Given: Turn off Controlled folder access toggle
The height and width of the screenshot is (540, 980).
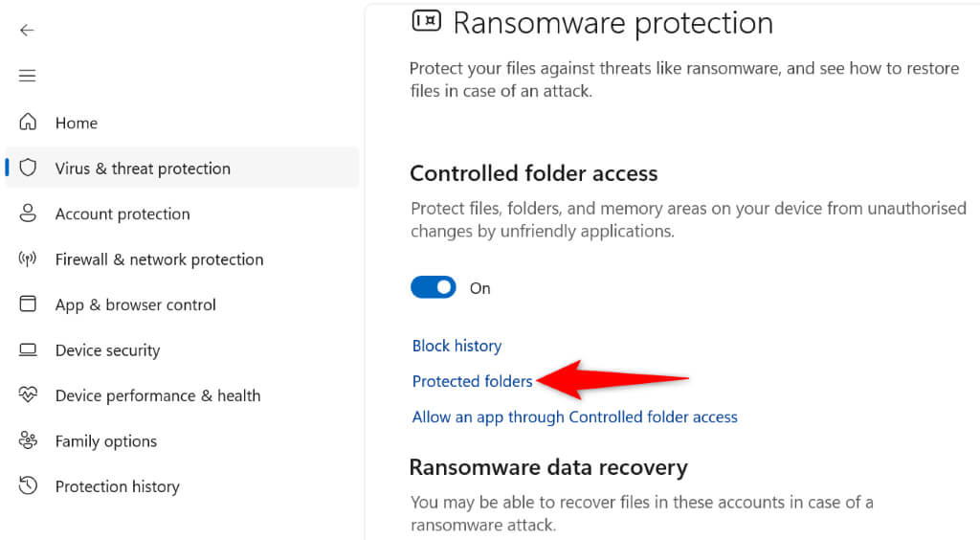Looking at the screenshot, I should coord(434,287).
